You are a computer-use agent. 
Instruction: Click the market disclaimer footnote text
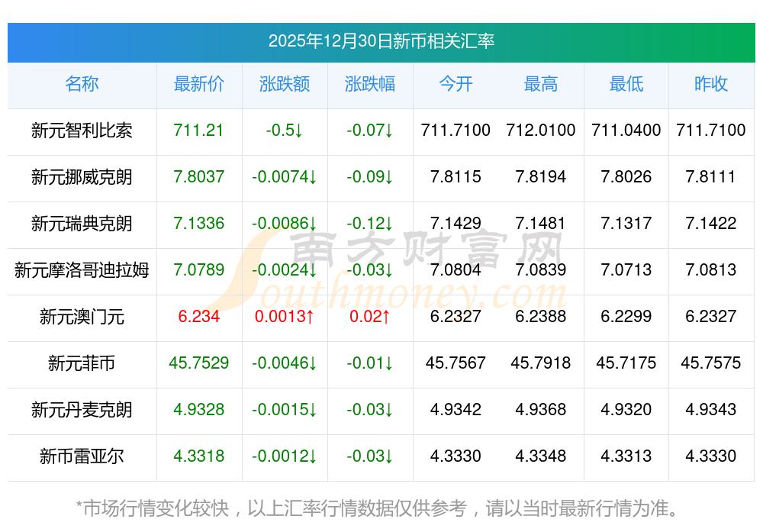click(x=381, y=508)
